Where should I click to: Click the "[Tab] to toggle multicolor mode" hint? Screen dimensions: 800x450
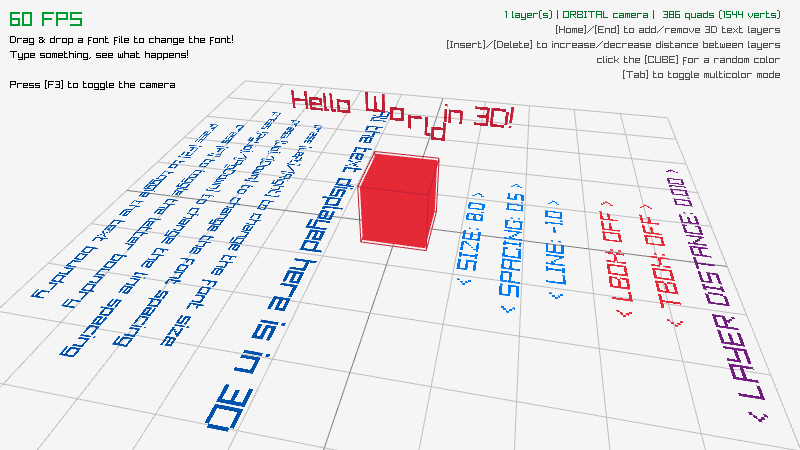tap(701, 75)
